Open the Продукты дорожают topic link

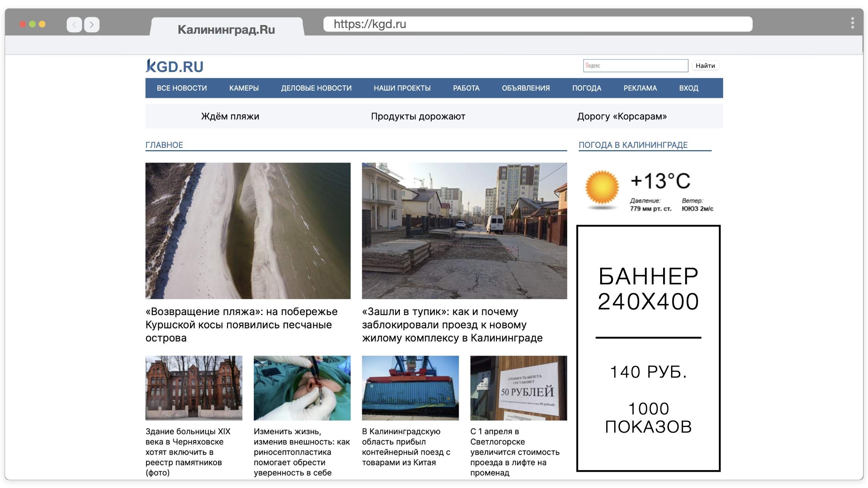coord(418,116)
